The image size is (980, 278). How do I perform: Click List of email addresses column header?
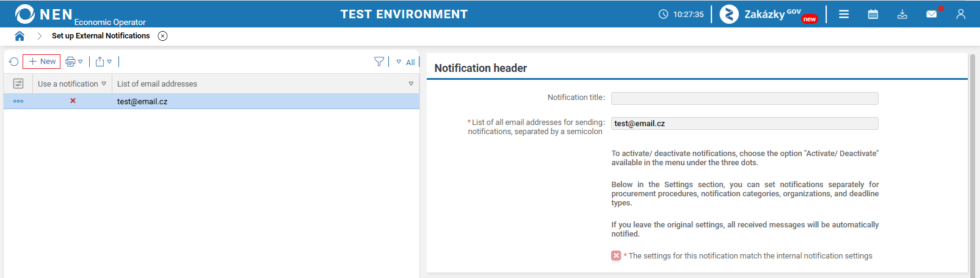coord(157,84)
